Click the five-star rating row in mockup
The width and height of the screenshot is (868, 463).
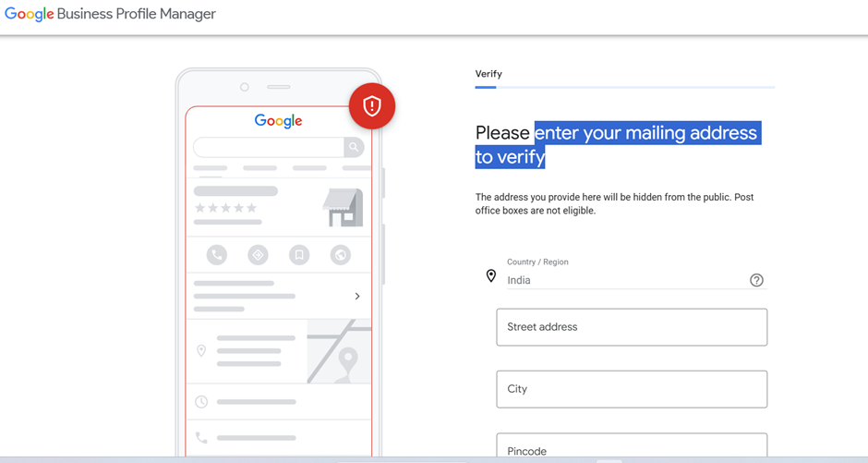click(x=225, y=208)
